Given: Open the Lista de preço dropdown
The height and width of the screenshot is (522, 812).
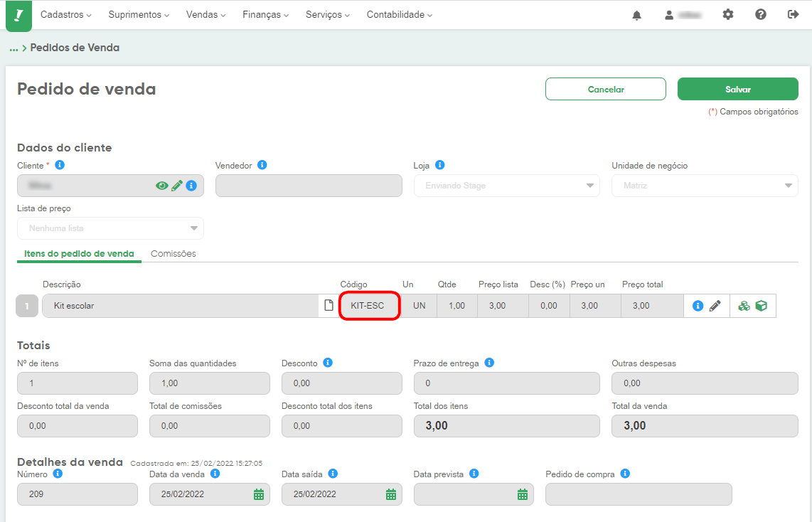Looking at the screenshot, I should click(110, 228).
